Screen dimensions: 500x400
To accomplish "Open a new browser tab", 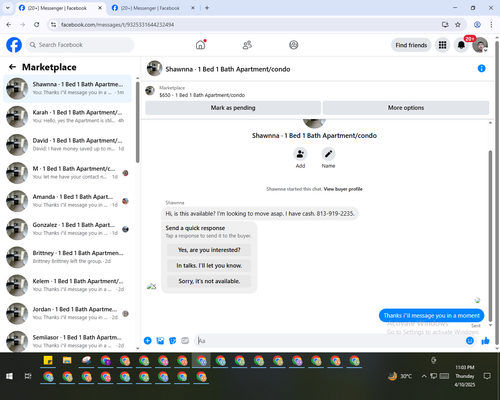I will pos(207,8).
